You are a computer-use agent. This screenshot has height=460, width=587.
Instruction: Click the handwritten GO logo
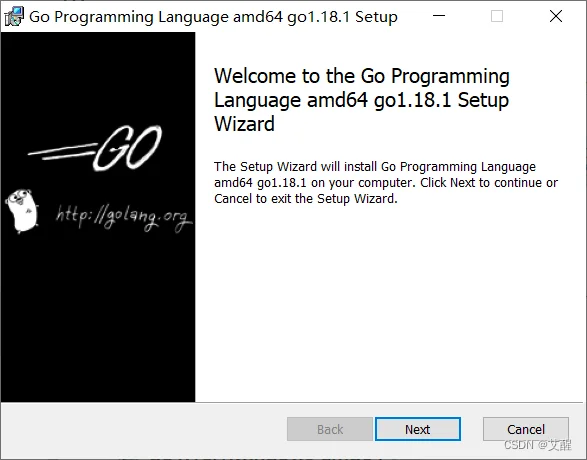[127, 148]
